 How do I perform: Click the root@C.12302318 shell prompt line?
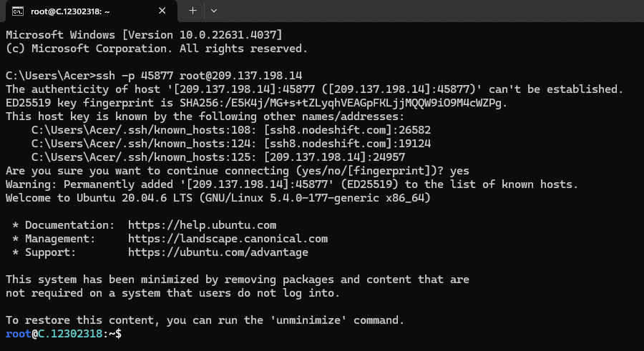[x=64, y=333]
